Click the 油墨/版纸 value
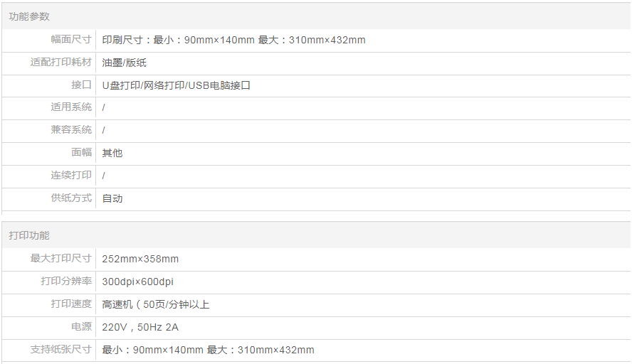This screenshot has width=632, height=364. click(x=125, y=63)
